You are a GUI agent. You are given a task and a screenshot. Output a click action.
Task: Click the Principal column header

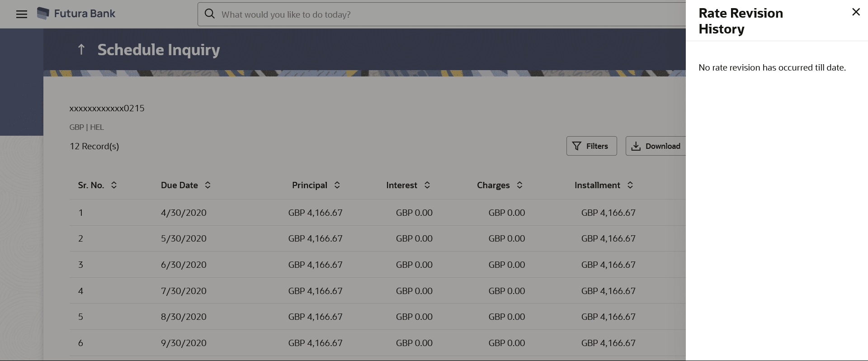click(x=310, y=185)
